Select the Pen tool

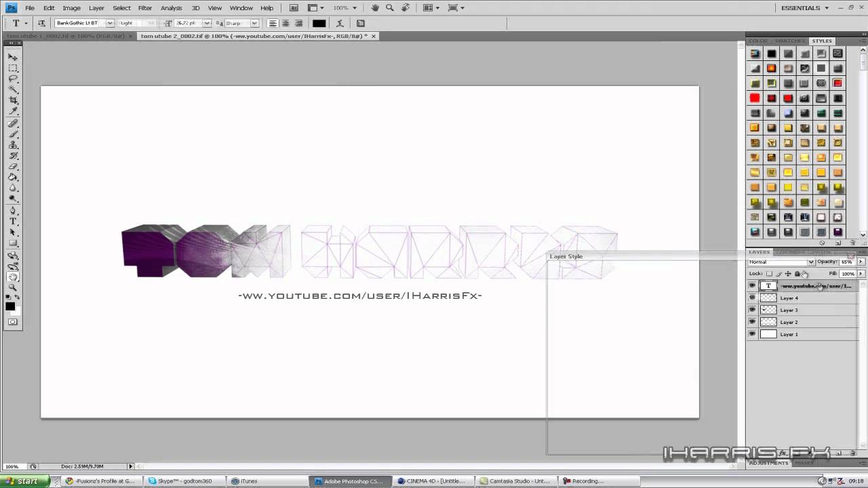click(13, 211)
